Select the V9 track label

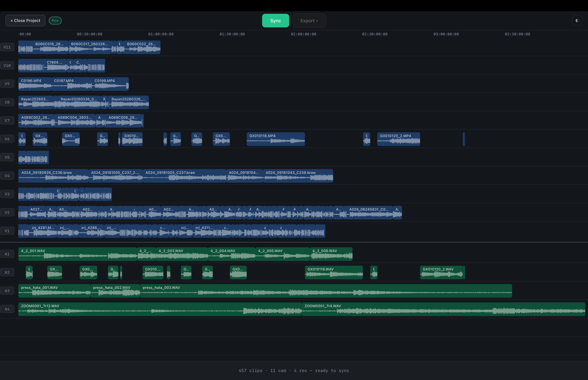coord(7,84)
